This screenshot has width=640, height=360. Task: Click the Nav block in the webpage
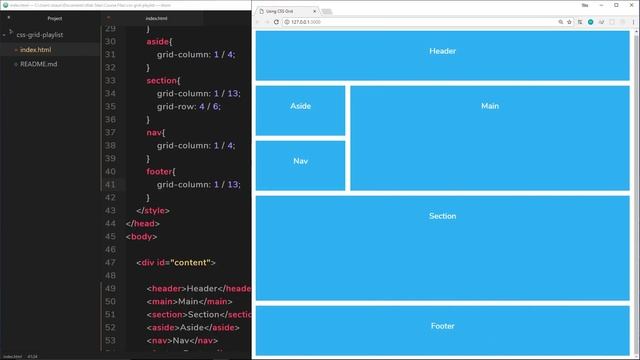pos(300,166)
